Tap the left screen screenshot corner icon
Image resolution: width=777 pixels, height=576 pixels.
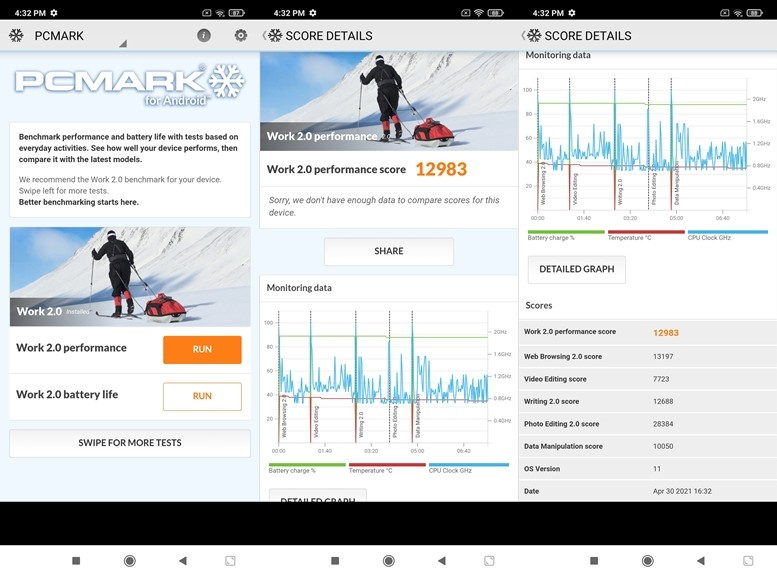pyautogui.click(x=230, y=561)
